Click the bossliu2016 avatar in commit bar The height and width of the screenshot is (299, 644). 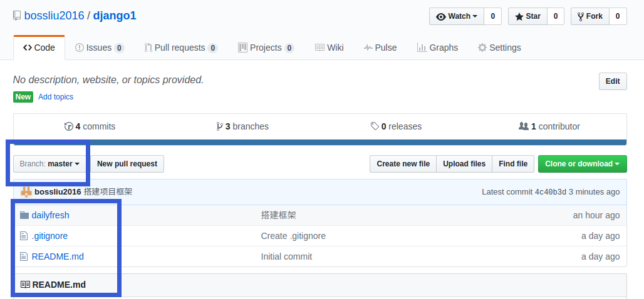[x=26, y=191]
